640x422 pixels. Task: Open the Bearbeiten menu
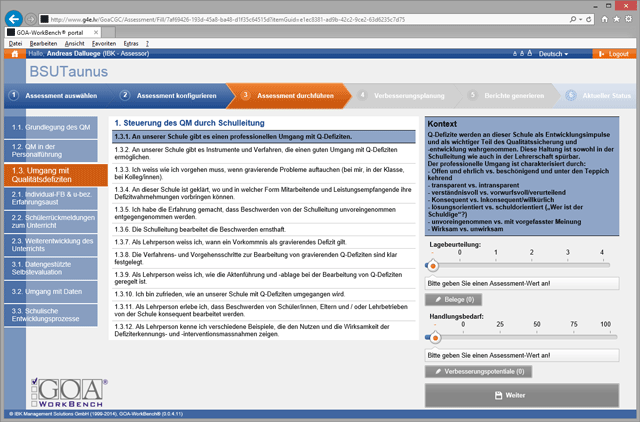[43, 44]
